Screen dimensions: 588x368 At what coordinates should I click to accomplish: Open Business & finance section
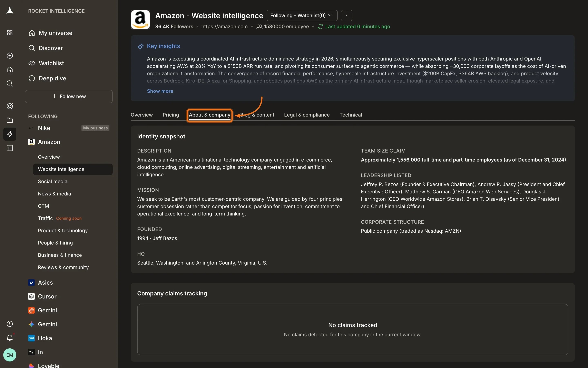click(60, 255)
